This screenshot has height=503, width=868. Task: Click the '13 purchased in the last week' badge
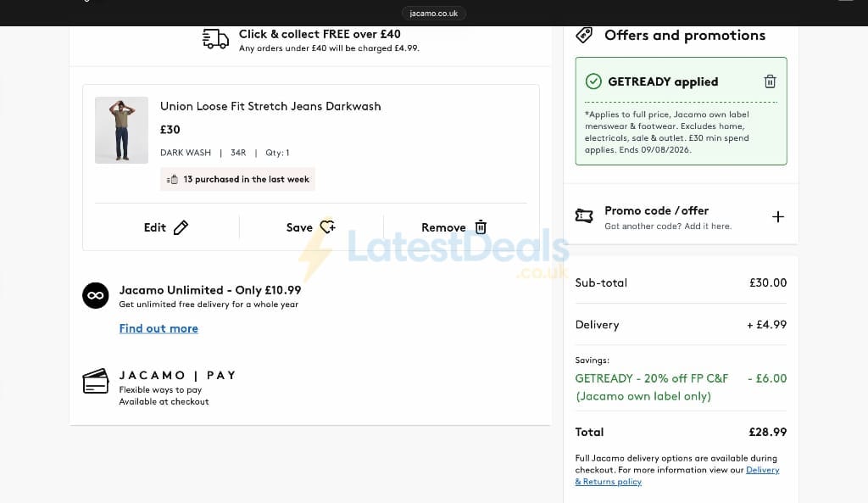click(237, 180)
